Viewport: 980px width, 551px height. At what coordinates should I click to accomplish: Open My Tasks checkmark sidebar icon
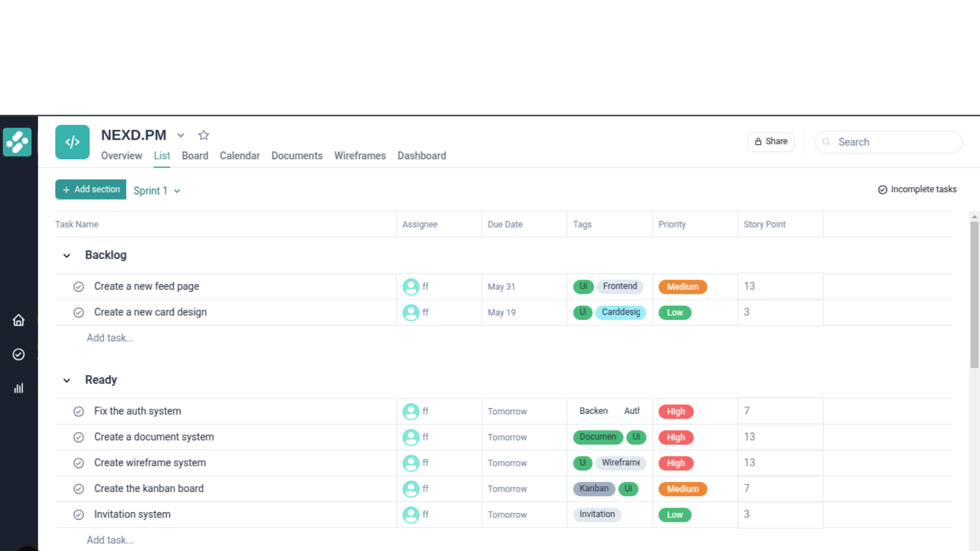pyautogui.click(x=18, y=354)
